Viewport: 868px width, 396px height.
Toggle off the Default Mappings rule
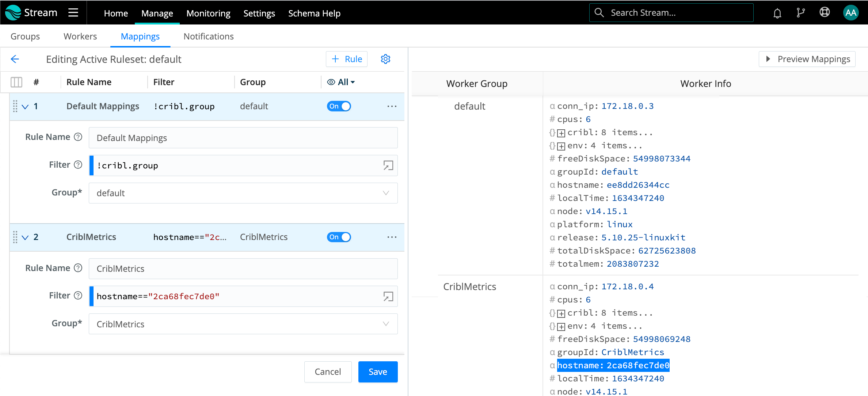[x=339, y=106]
